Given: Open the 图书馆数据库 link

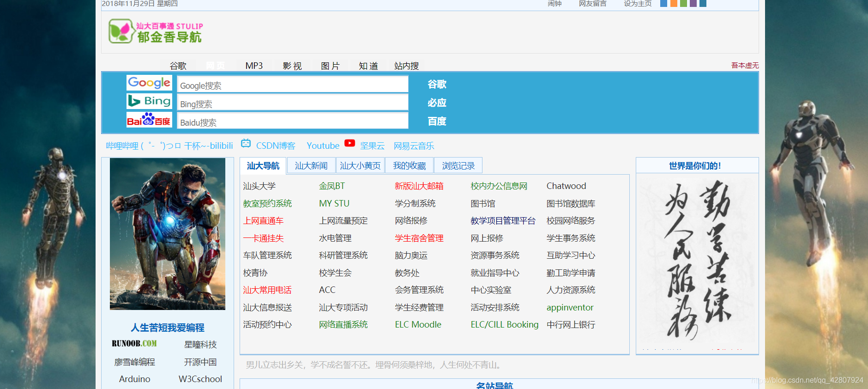Looking at the screenshot, I should click(571, 204).
